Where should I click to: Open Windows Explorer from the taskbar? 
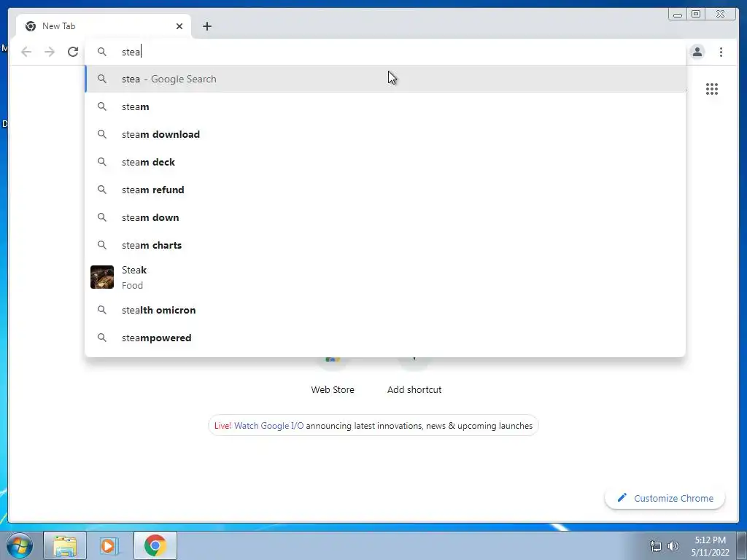[65, 545]
